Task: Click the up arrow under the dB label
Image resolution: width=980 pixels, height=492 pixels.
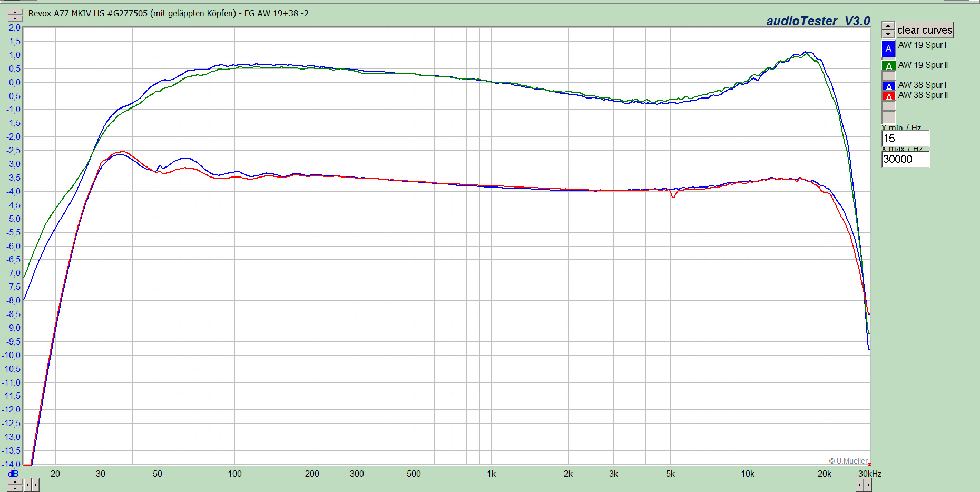Action: click(15, 481)
